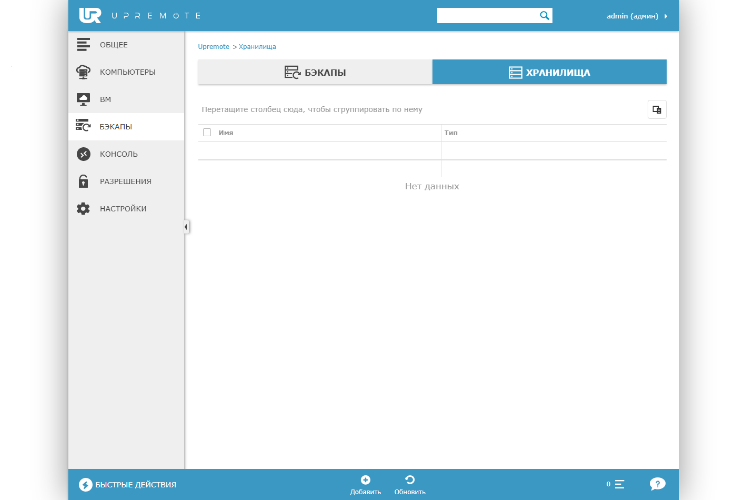This screenshot has height=500, width=740.
Task: Open the ВМ sidebar section
Action: click(105, 100)
